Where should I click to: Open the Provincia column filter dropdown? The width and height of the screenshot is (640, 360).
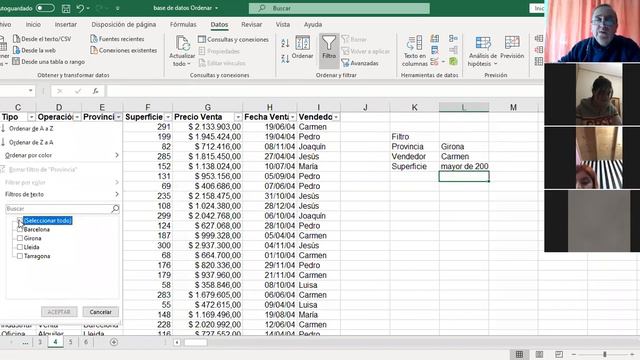(118, 117)
